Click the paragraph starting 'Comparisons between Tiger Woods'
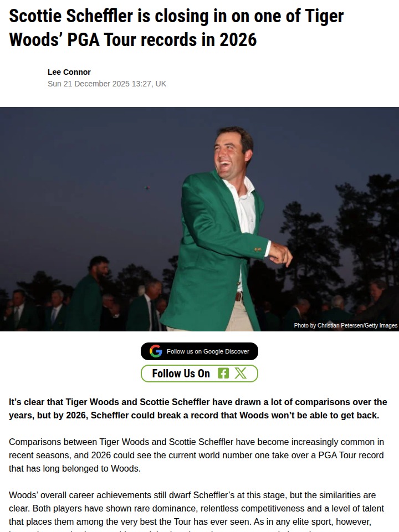This screenshot has height=532, width=399. (196, 455)
